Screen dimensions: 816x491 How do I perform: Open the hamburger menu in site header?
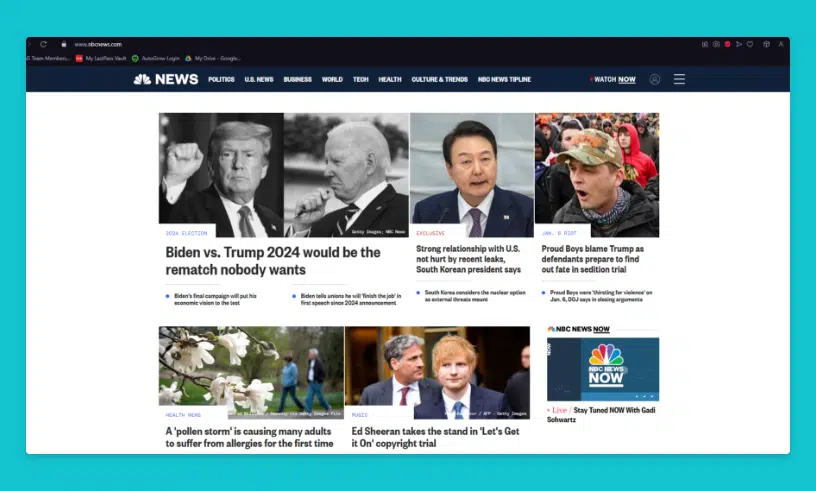pyautogui.click(x=679, y=79)
